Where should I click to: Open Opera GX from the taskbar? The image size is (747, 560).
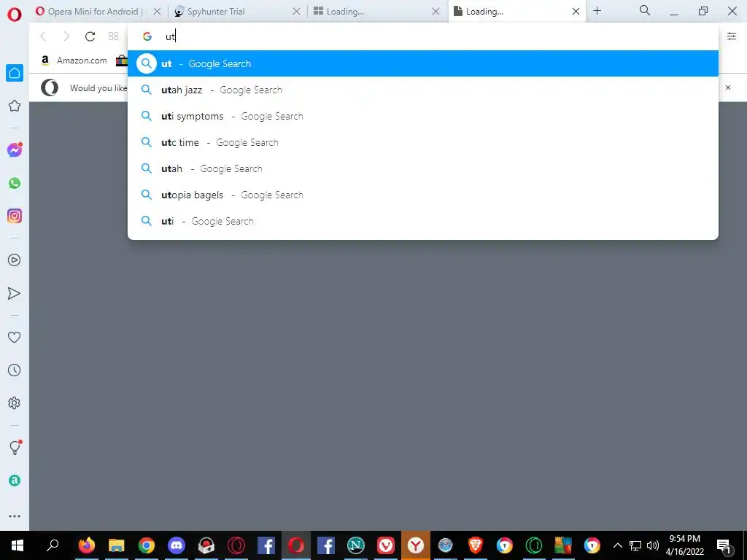(236, 545)
